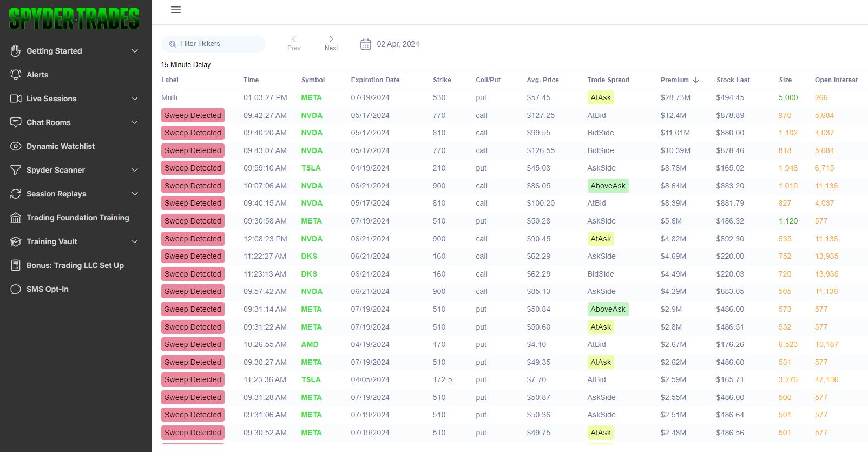868x452 pixels.
Task: Expand the Spyder Scanner chevron
Action: (x=135, y=170)
